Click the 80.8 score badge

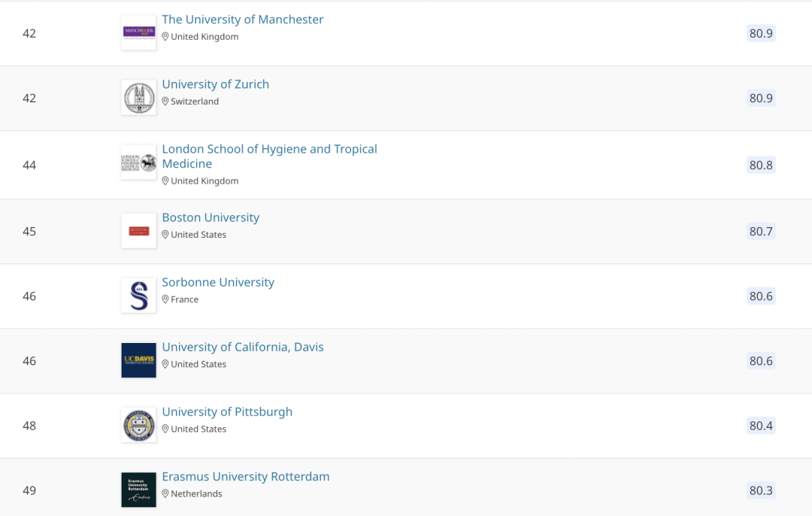point(761,165)
